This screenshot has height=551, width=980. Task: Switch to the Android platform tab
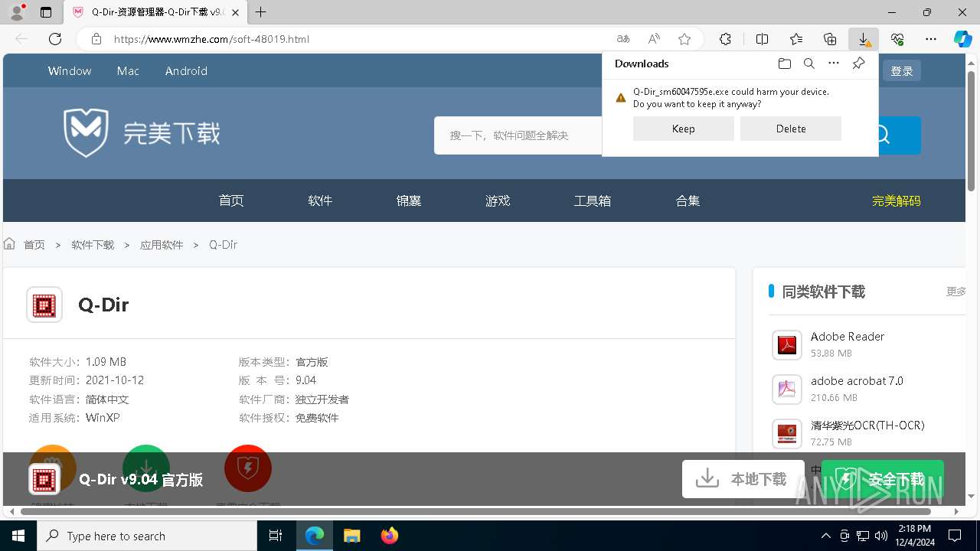click(x=186, y=70)
